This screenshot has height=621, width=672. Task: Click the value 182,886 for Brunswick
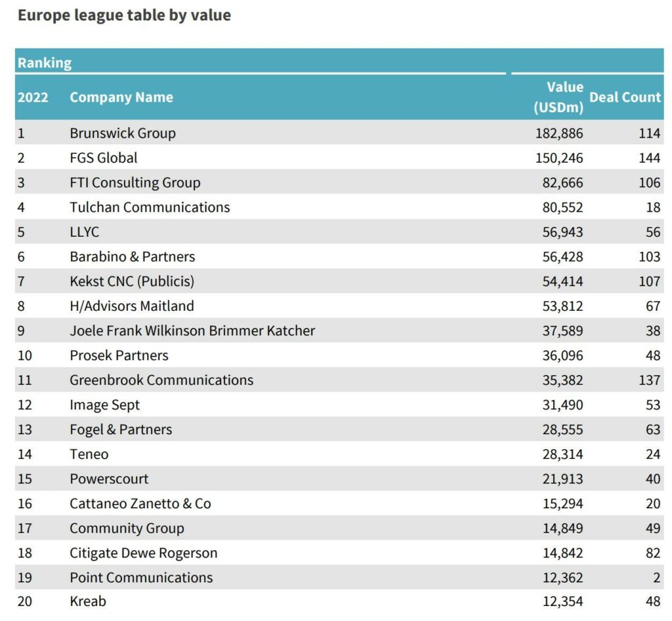coord(559,133)
